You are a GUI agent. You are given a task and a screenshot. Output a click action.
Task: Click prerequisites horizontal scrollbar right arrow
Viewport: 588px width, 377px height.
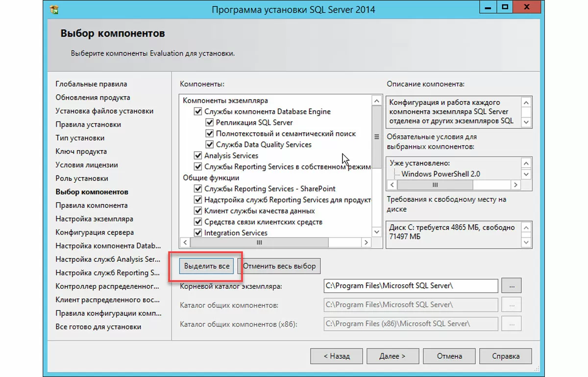click(515, 185)
